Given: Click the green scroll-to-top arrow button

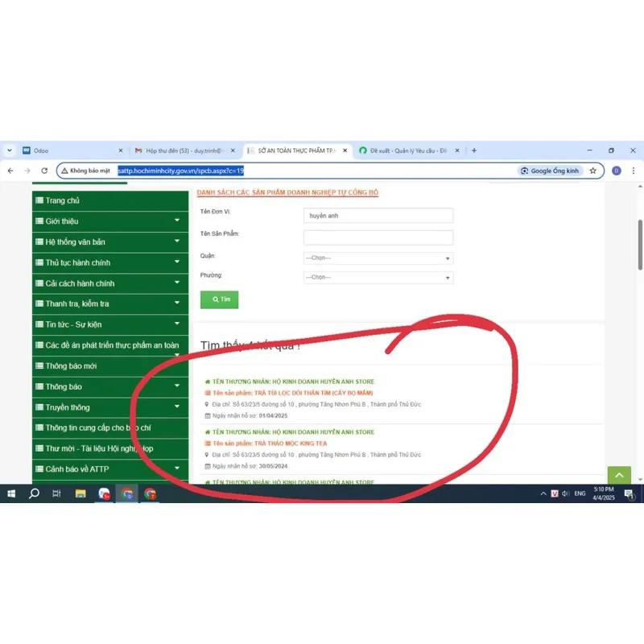Looking at the screenshot, I should [x=619, y=475].
